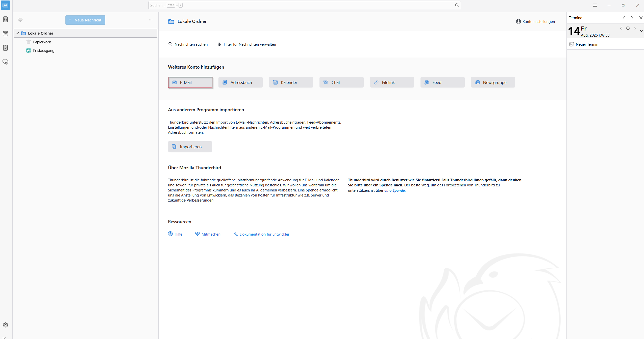Create Neuer Termin
The image size is (644, 339).
click(x=584, y=44)
